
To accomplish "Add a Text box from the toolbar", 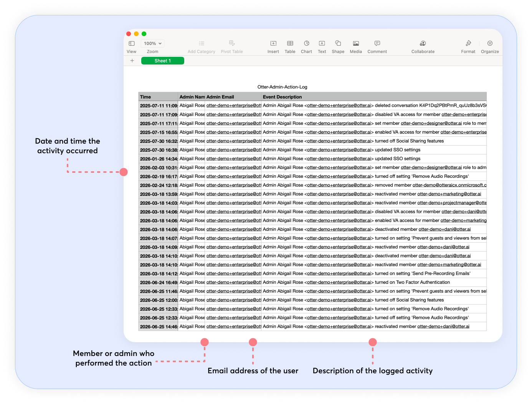I will [x=322, y=43].
